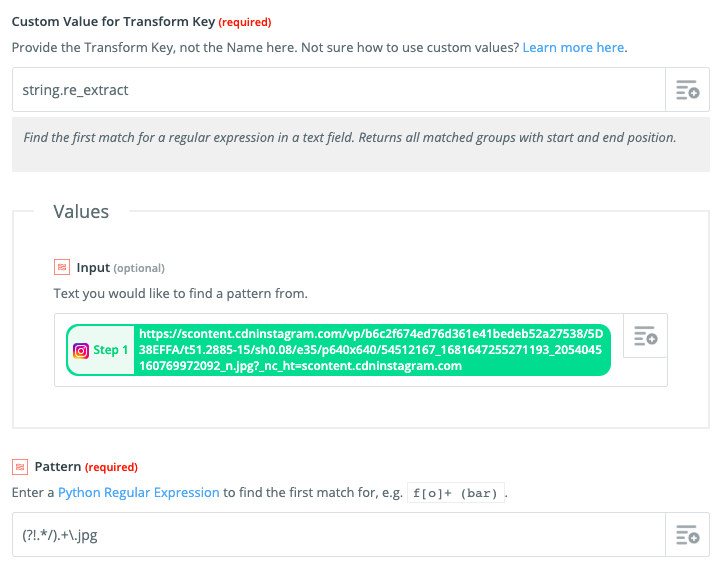Viewport: 725px width, 569px height.
Task: Click the f[o]+ (bar) example code
Action: click(x=455, y=493)
